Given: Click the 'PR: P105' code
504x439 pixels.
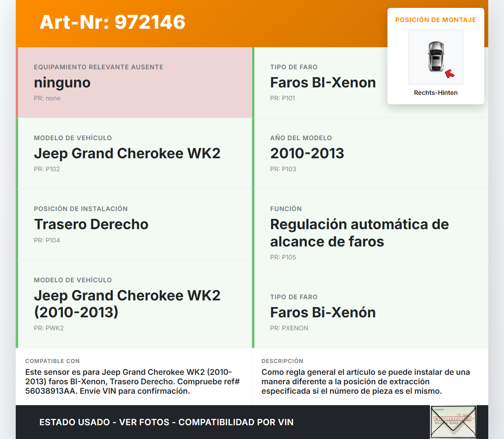Looking at the screenshot, I should [x=283, y=257].
